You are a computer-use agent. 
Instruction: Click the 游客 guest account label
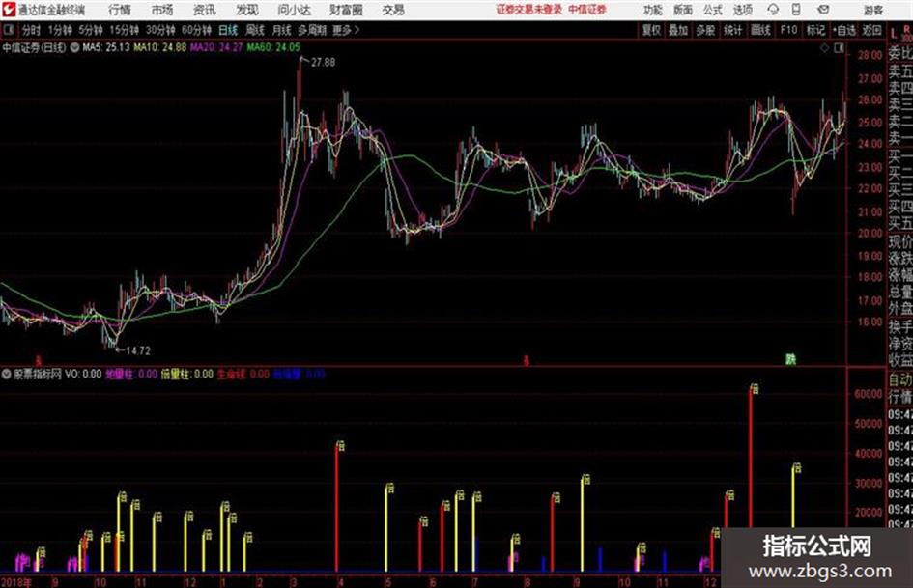coord(873,10)
